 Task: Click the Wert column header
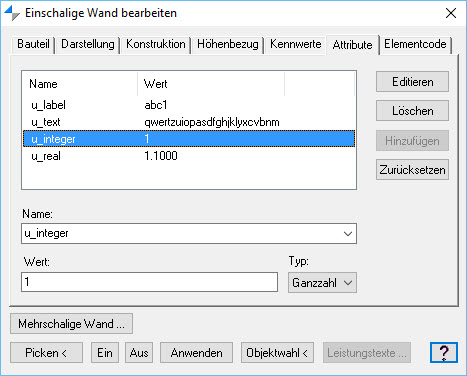tap(211, 84)
